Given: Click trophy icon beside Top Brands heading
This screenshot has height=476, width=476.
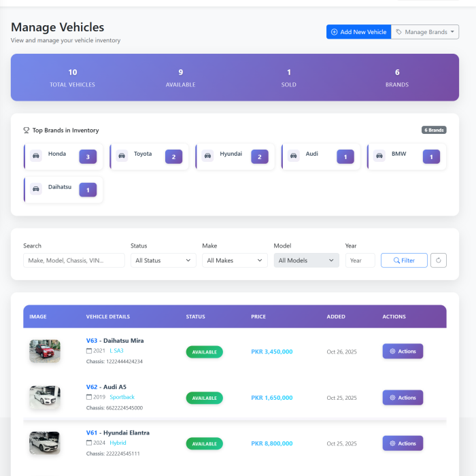Looking at the screenshot, I should coord(27,131).
